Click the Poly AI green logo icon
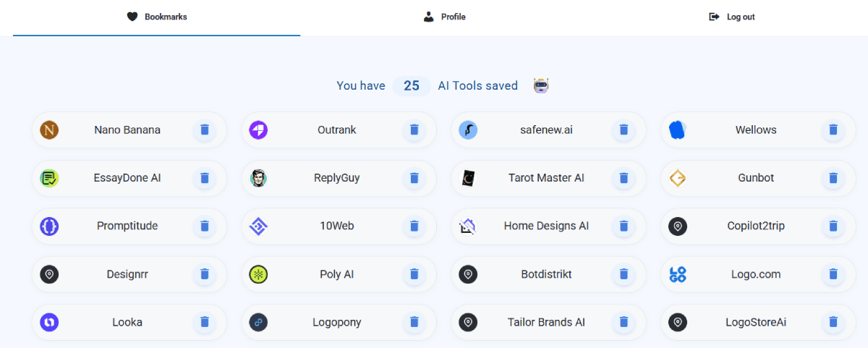Screen dimensions: 868x348 click(259, 274)
